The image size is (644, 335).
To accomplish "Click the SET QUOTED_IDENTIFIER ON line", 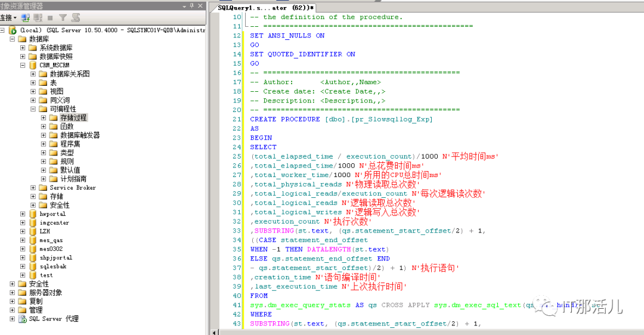I will (x=303, y=54).
